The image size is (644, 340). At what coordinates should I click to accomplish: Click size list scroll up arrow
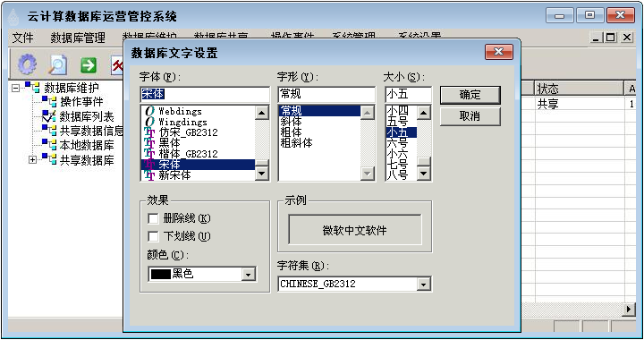pyautogui.click(x=423, y=113)
